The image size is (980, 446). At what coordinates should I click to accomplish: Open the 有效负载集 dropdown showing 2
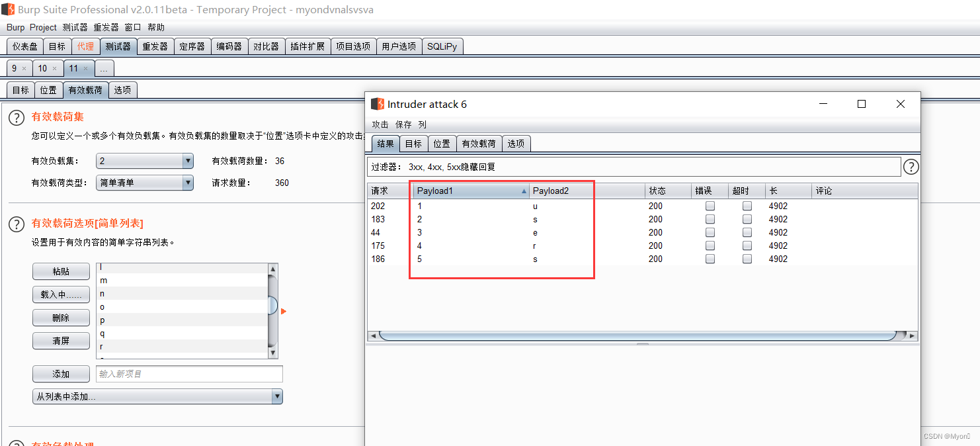[x=145, y=161]
